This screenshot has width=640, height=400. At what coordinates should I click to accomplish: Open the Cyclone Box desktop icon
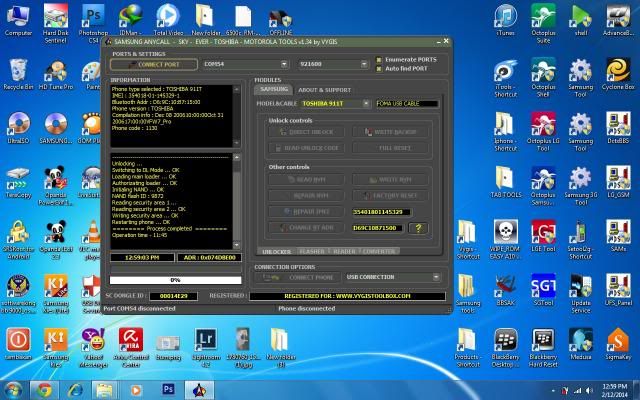(618, 74)
